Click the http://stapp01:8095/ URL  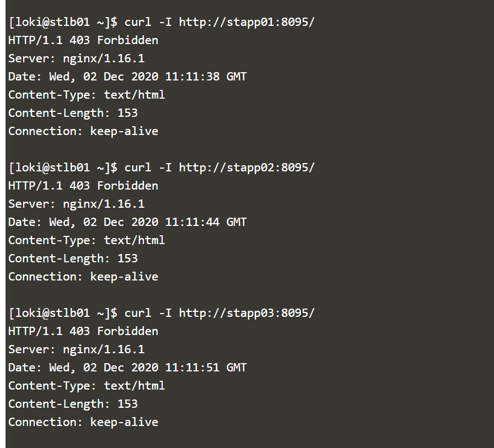click(246, 23)
